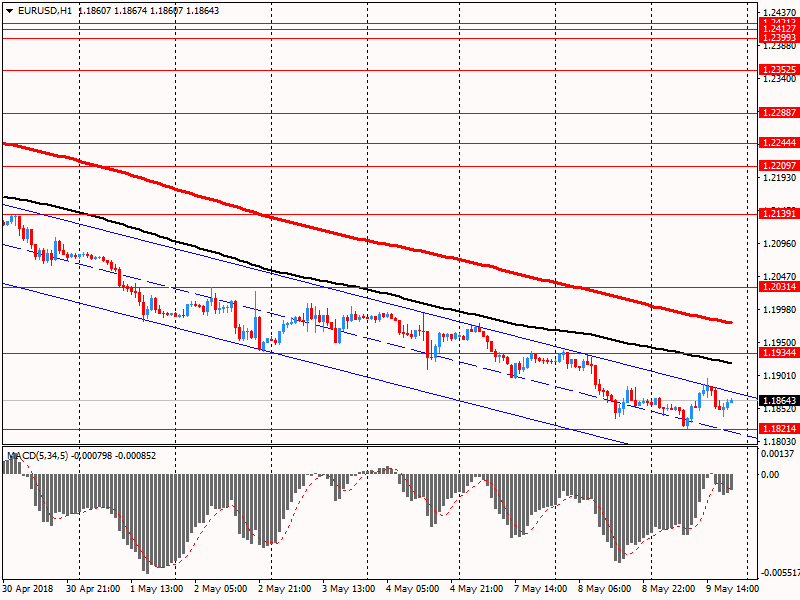Click time axis label 2 May 21:00
The height and width of the screenshot is (600, 800).
(285, 589)
